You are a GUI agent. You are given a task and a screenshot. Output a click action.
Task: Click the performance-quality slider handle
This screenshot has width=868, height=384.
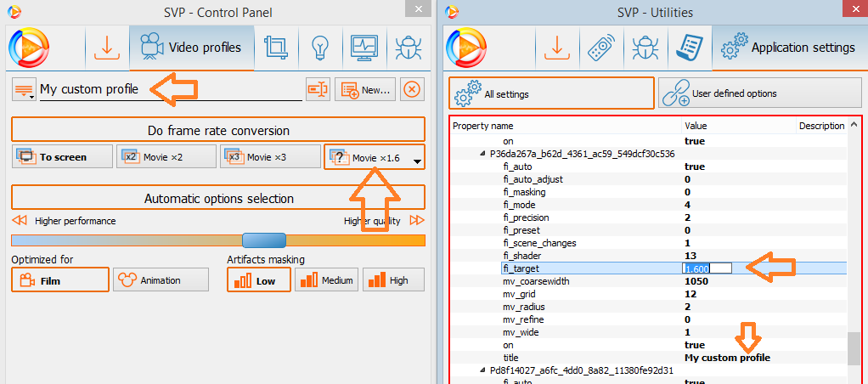point(263,240)
